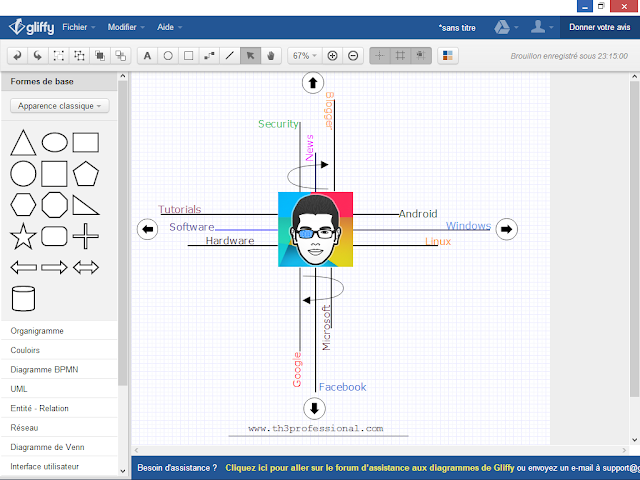
Task: Pick the pentagon shape
Action: (86, 174)
